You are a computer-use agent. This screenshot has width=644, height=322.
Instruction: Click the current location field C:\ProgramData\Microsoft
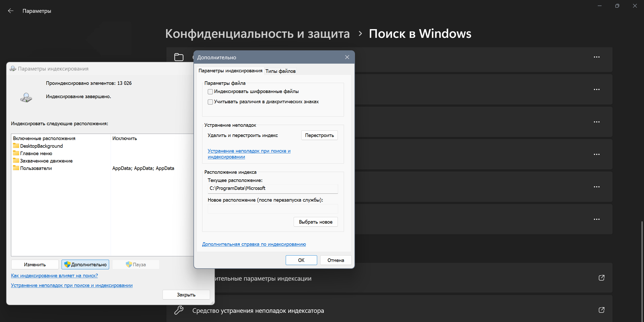coord(273,189)
